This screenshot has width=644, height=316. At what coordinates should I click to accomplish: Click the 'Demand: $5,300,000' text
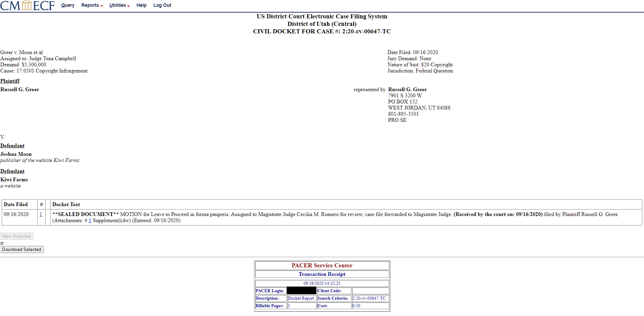point(23,65)
